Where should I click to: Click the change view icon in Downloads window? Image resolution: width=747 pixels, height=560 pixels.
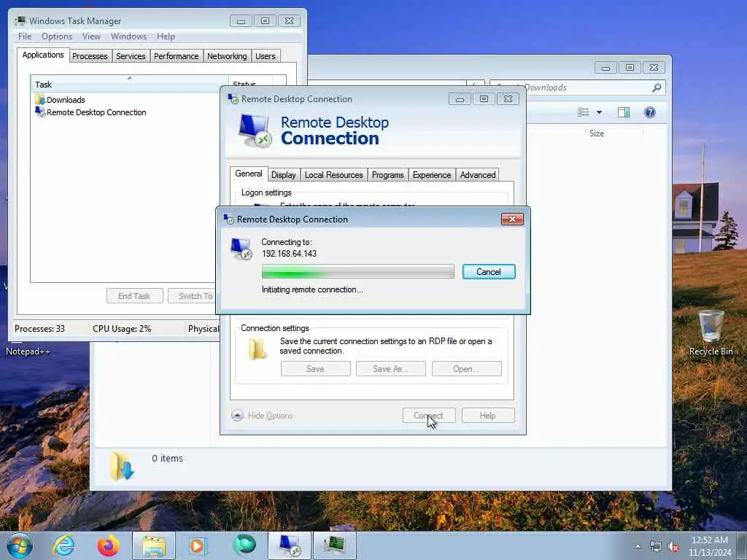[x=583, y=112]
